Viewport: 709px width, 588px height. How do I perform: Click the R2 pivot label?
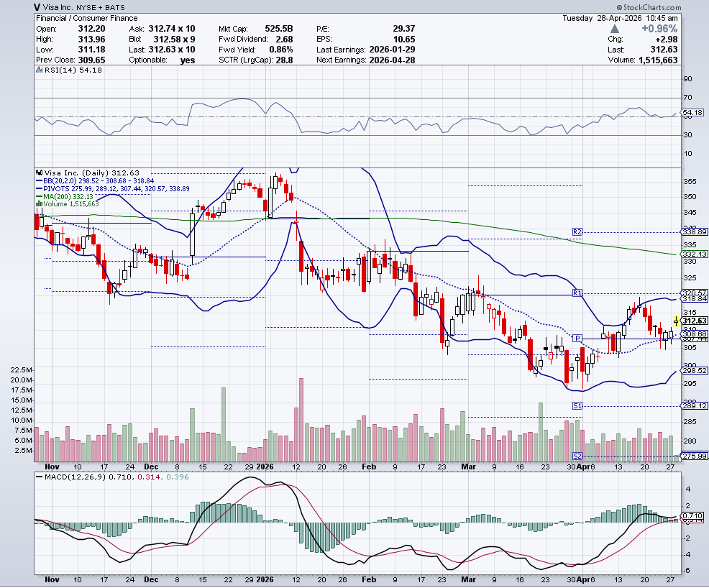pos(577,232)
